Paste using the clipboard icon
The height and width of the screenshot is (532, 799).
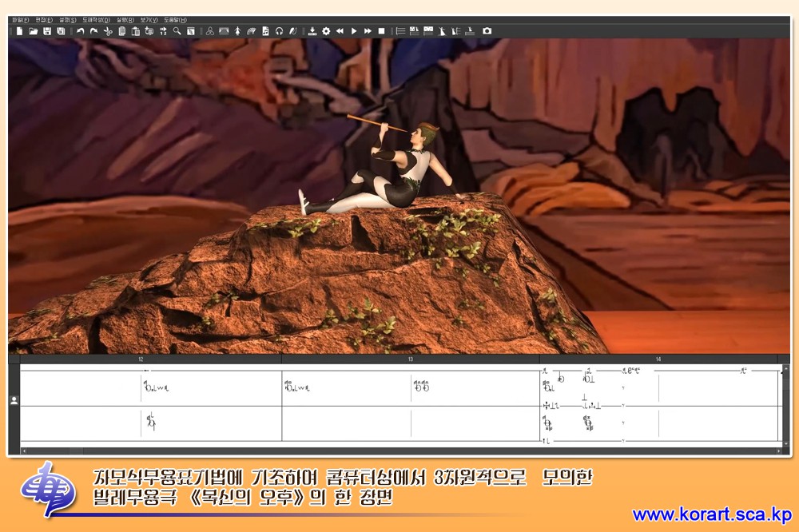pyautogui.click(x=136, y=31)
